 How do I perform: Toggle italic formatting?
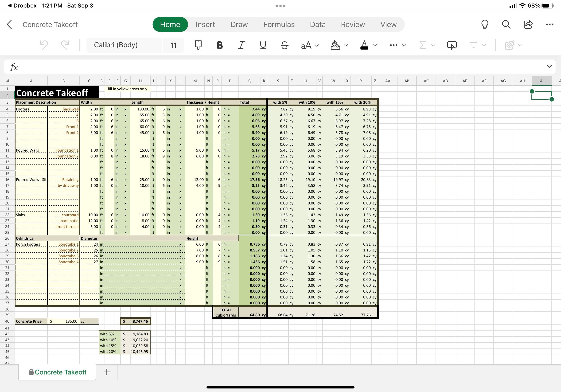point(241,45)
